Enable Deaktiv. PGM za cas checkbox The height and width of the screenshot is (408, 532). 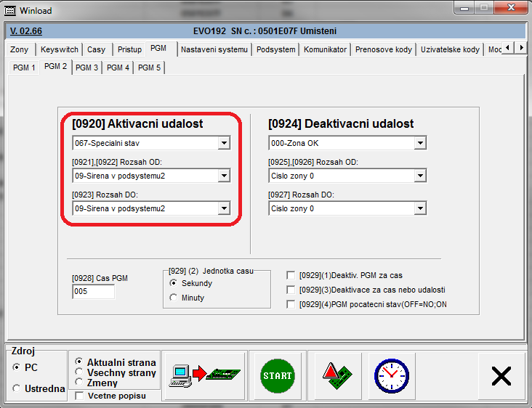coord(291,275)
